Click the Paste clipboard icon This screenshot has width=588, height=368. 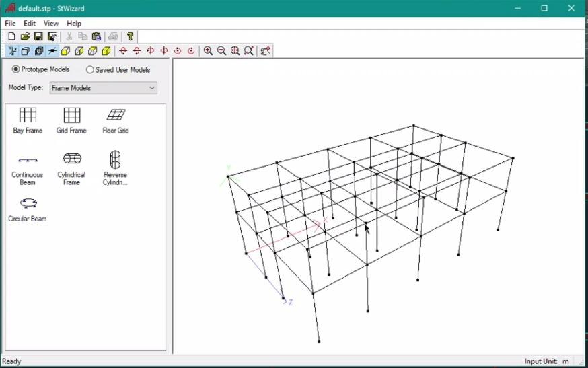tap(96, 36)
